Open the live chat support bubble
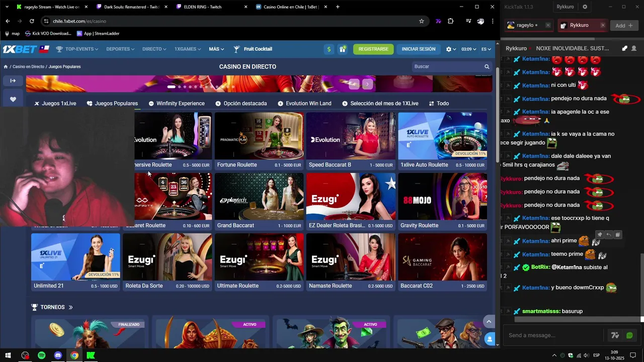This screenshot has width=644, height=362. pyautogui.click(x=490, y=339)
